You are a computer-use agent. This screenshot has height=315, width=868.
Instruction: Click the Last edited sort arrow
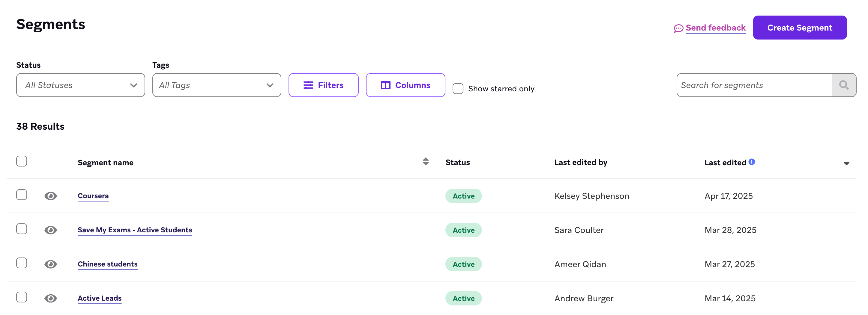[846, 163]
